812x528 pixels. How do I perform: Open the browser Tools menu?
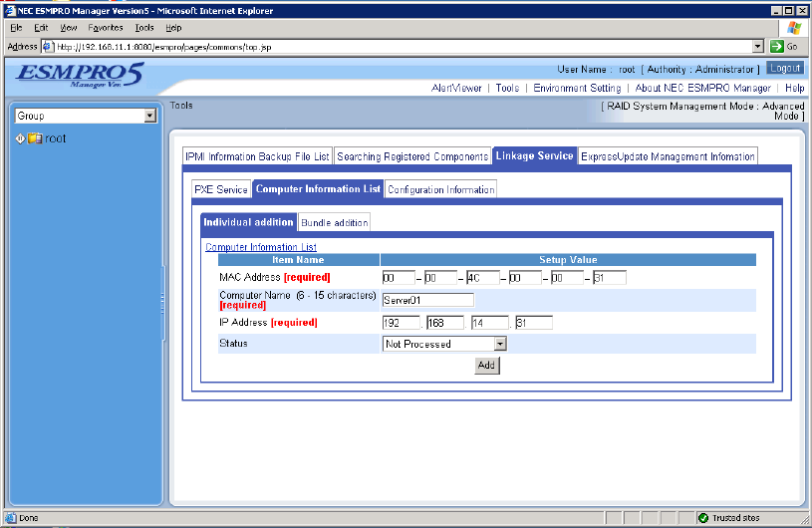coord(144,28)
